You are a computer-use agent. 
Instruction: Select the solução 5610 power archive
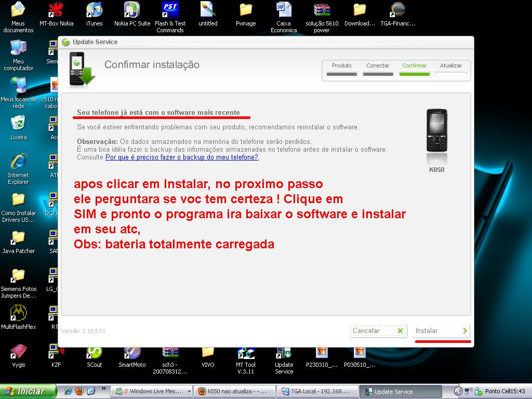pos(322,17)
